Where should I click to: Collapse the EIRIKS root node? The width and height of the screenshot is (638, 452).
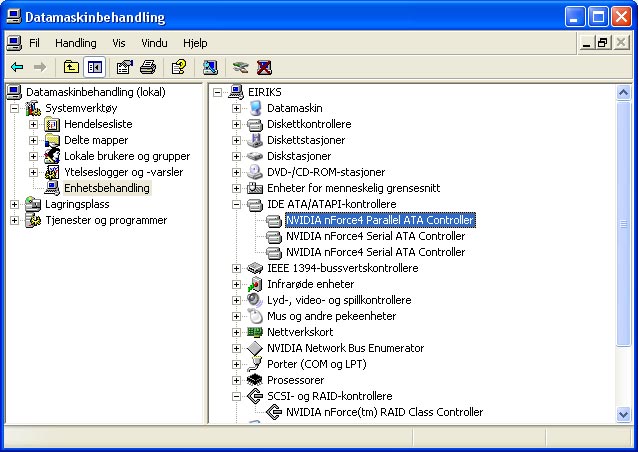218,92
